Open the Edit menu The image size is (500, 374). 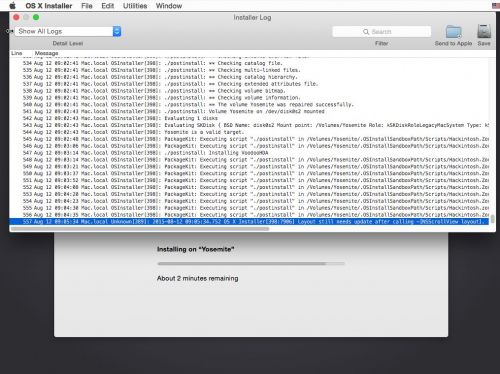(108, 6)
